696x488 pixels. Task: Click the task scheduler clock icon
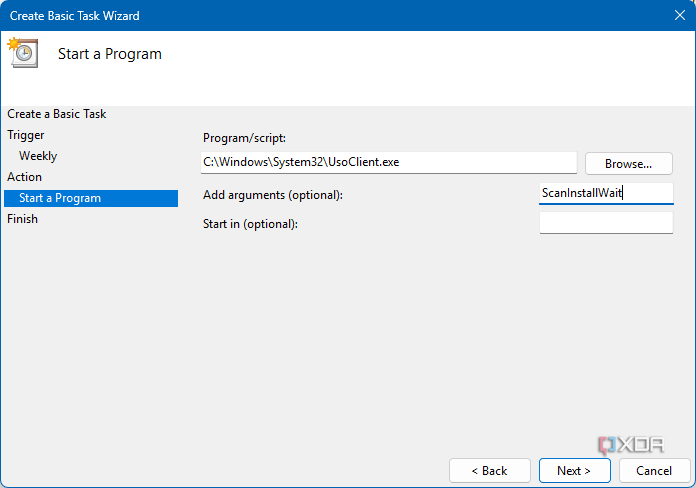pos(23,53)
